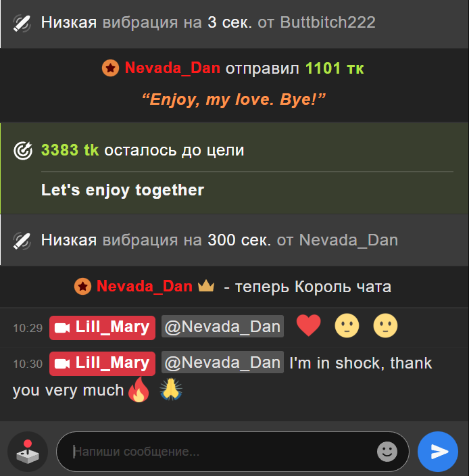Click Nevada_Dan in King of chat notice

[145, 286]
